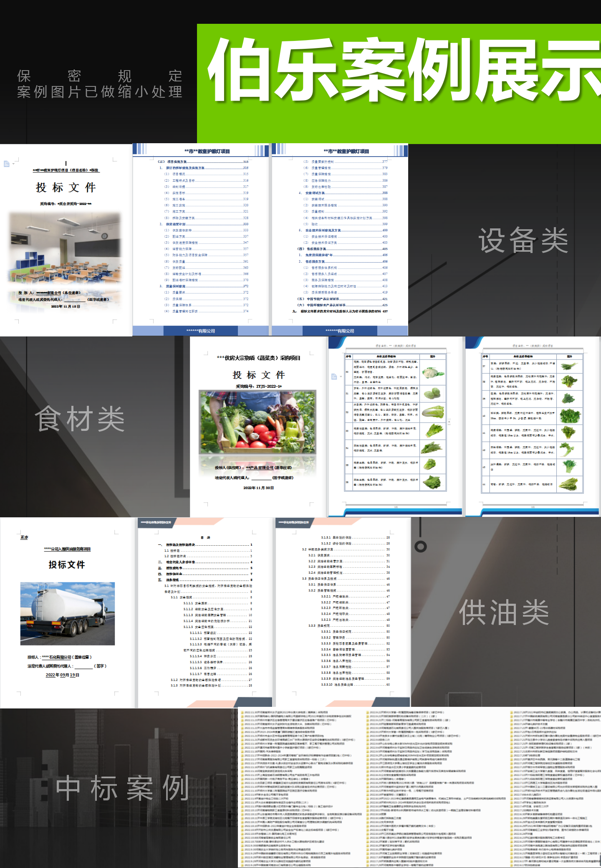
Task: Click the ring icon left of 供油类
Action: coord(420,546)
